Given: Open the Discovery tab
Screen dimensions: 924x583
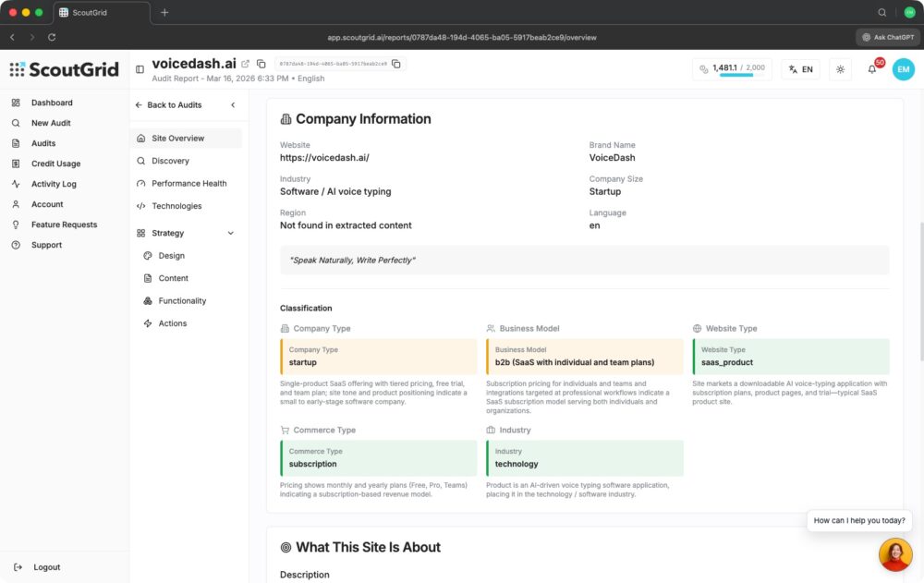Looking at the screenshot, I should (170, 161).
